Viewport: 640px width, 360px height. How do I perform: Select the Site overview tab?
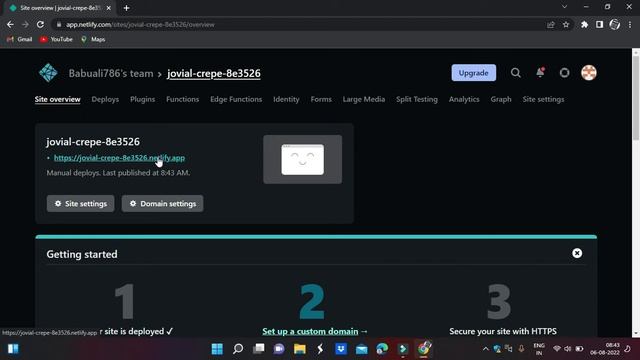[58, 99]
